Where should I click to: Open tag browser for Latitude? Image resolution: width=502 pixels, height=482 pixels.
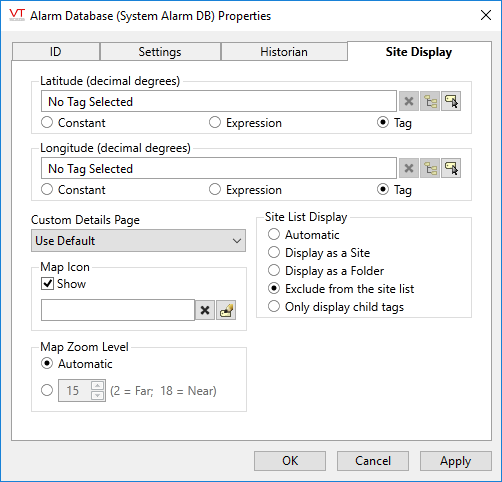coord(430,101)
